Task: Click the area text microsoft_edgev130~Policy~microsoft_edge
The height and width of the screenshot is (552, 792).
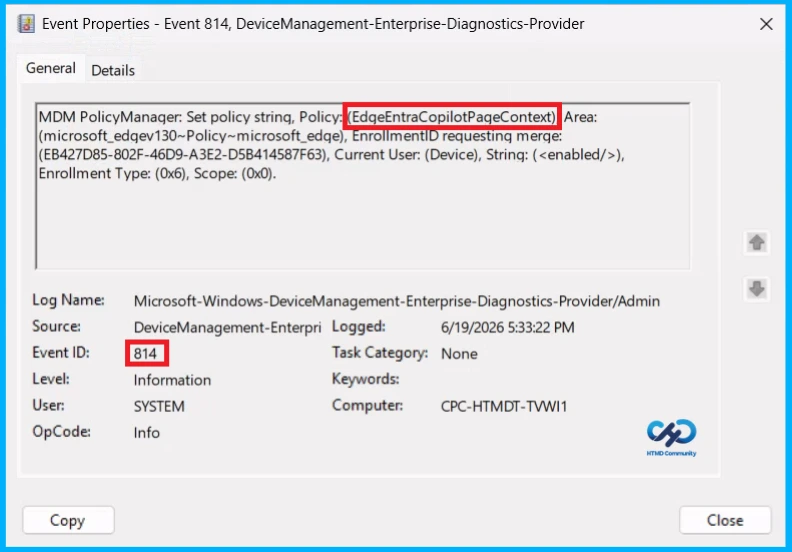Action: [192, 136]
